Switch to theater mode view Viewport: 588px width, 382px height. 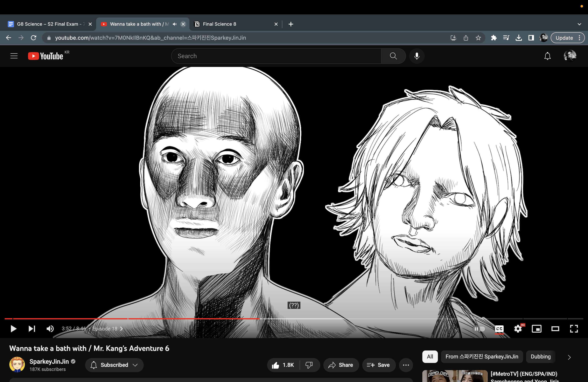click(x=555, y=329)
